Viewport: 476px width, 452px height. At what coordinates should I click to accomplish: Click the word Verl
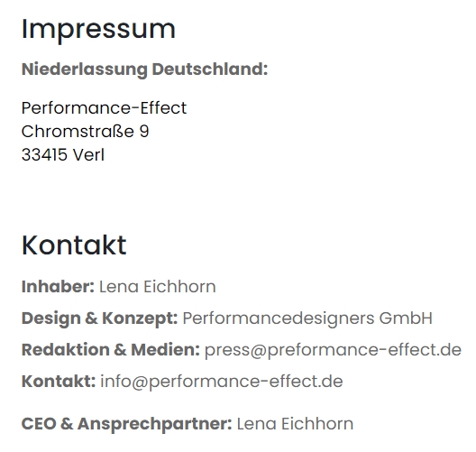pyautogui.click(x=88, y=155)
